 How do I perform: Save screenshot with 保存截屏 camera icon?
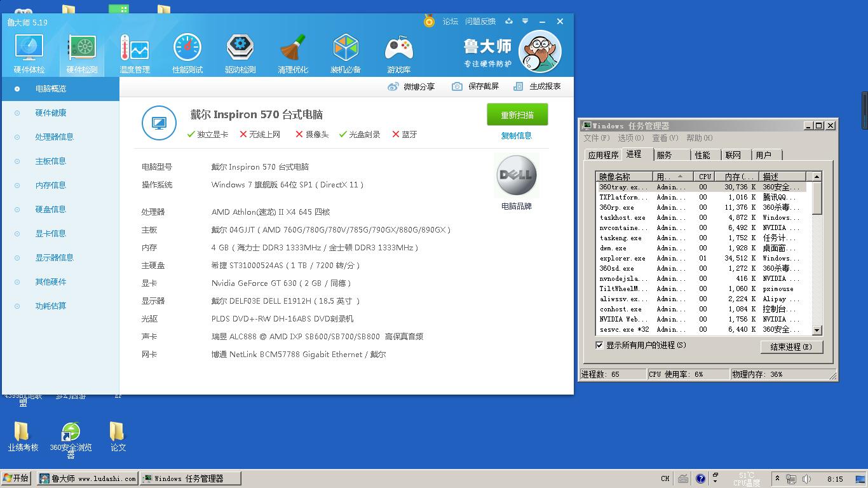(x=457, y=86)
